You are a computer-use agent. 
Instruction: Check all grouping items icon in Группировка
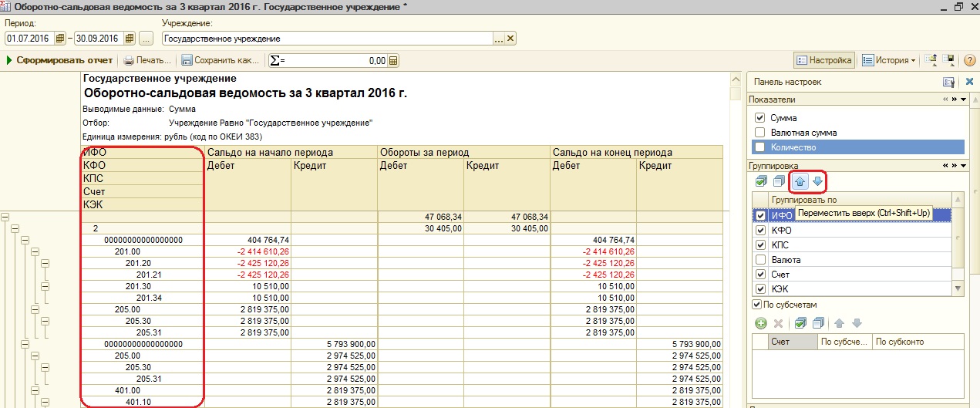(761, 182)
